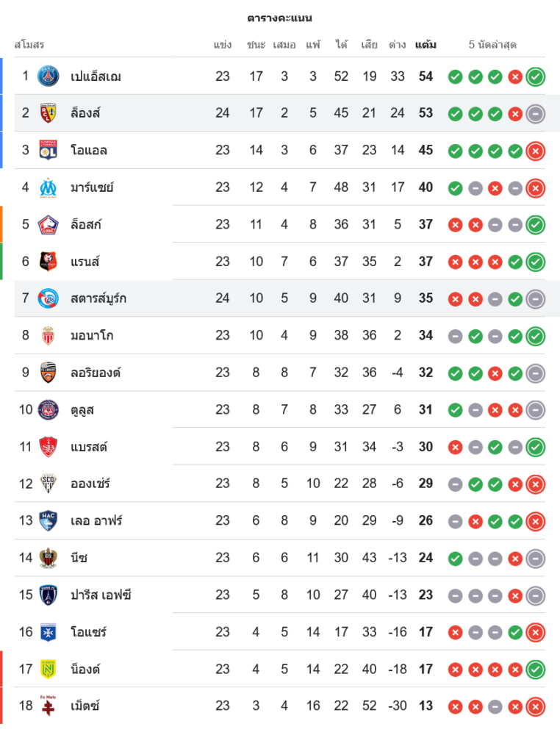Open the ปารีส เอฟซี team link

101,595
